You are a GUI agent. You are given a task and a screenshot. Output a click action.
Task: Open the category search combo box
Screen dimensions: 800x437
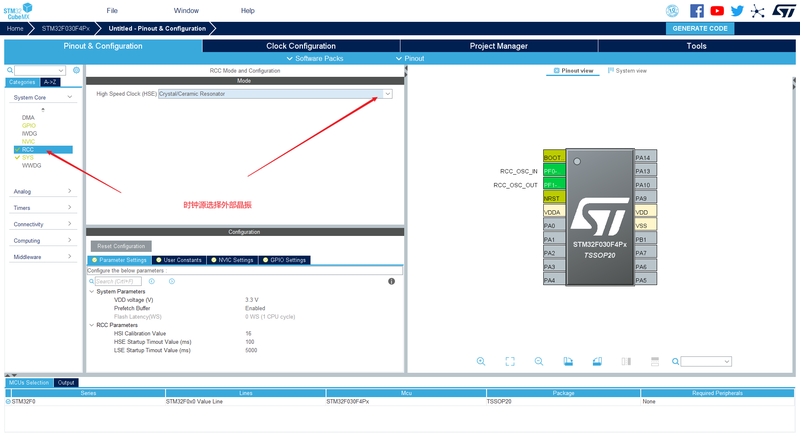[40, 70]
